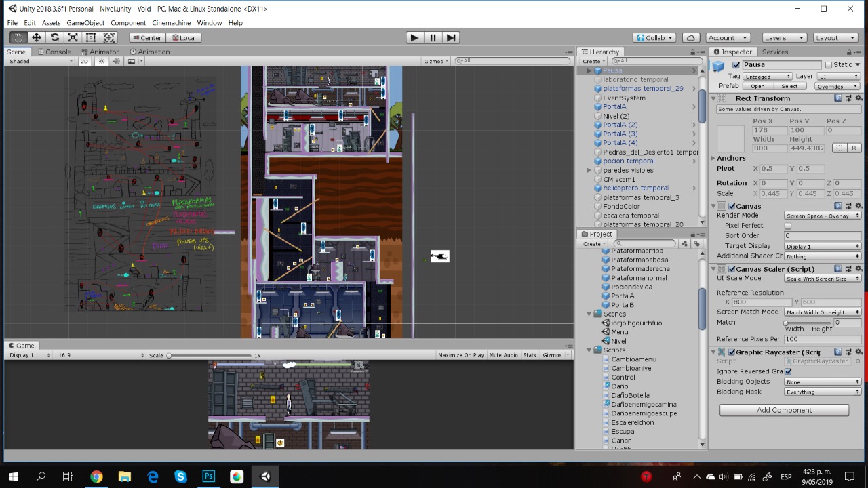Screen dimensions: 868x488
Task: Open the GameObject menu
Action: 85,23
